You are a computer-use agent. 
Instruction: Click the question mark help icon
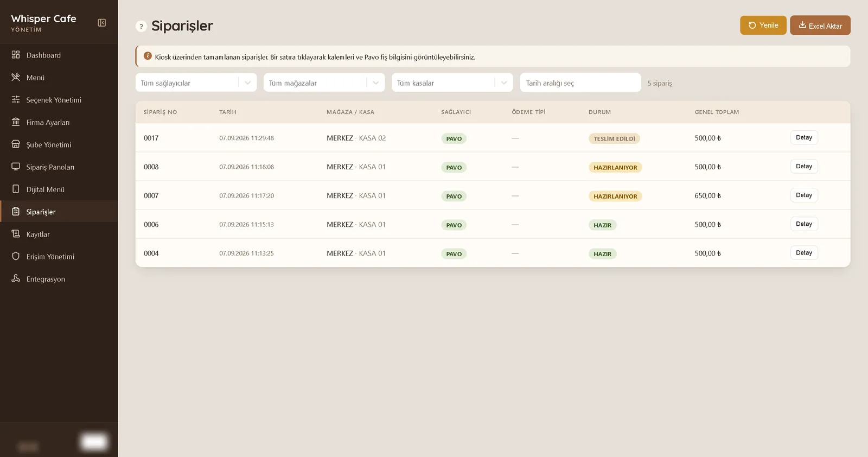pos(141,26)
